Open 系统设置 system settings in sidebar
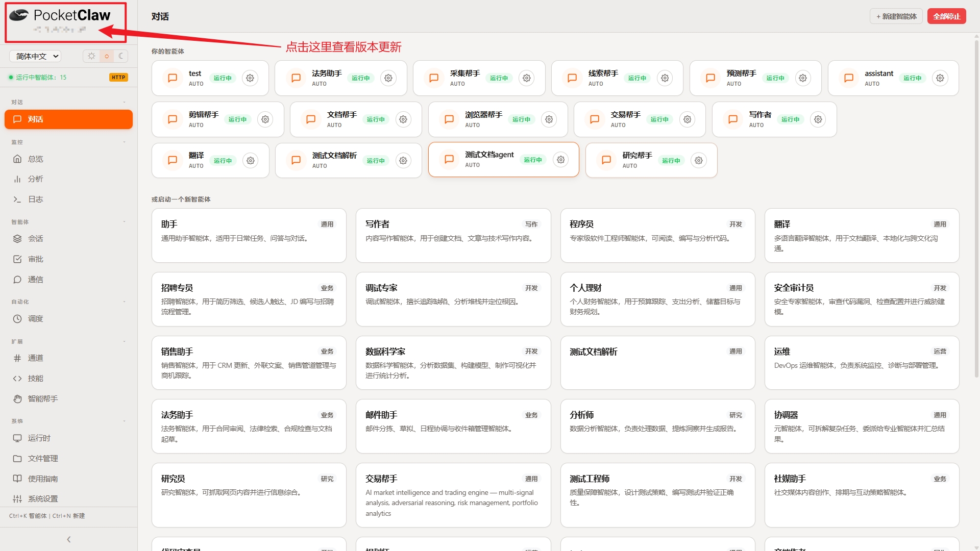Screen dimensions: 980x551 coord(68,499)
